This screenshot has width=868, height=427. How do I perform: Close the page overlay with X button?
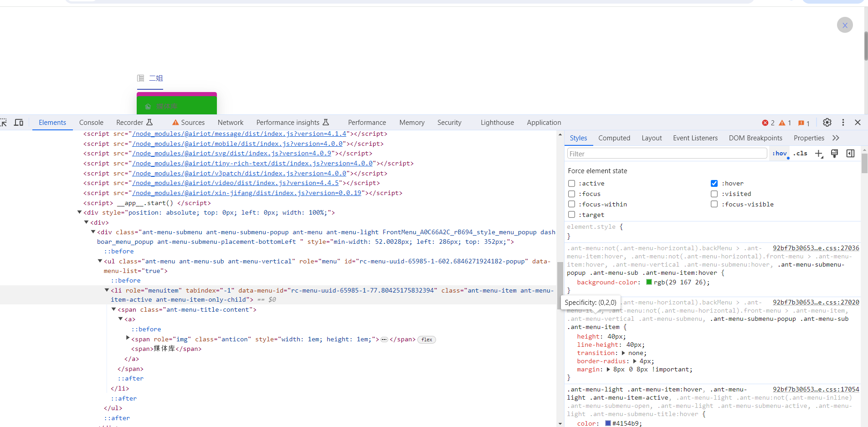[x=845, y=25]
